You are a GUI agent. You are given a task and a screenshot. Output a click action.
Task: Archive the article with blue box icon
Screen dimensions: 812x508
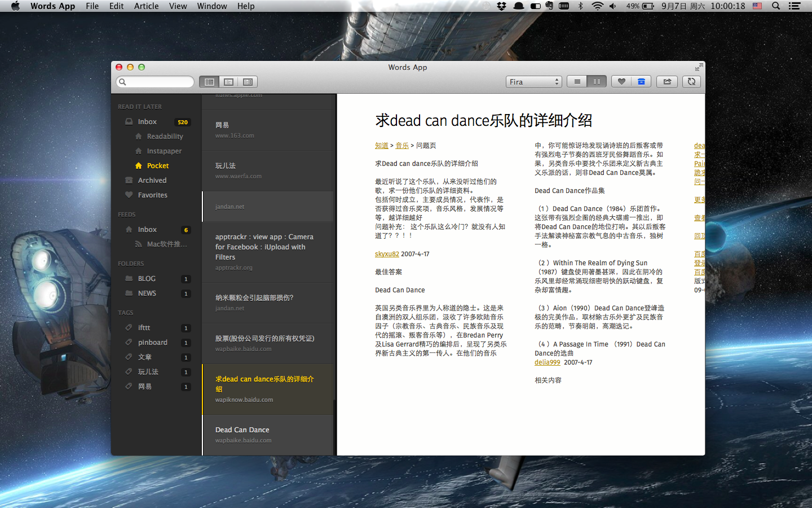pyautogui.click(x=641, y=82)
